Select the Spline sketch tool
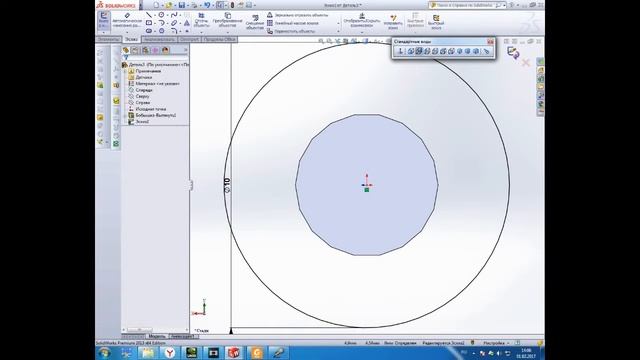Image resolution: width=640 pixels, height=360 pixels. pos(174,15)
